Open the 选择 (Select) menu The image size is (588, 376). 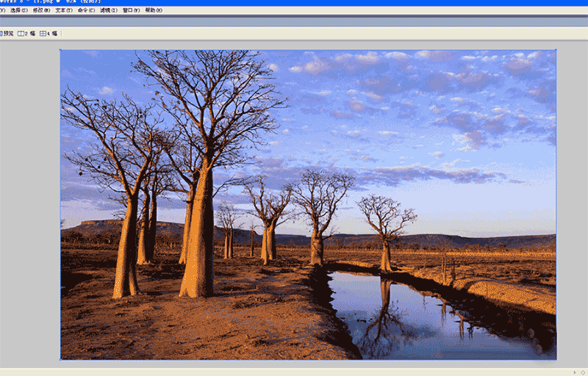[x=19, y=10]
